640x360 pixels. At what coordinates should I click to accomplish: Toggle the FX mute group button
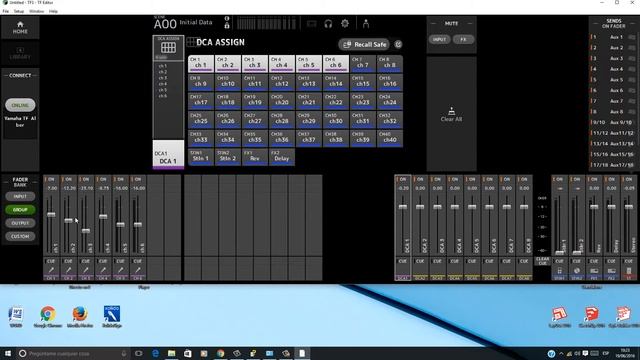pos(463,40)
